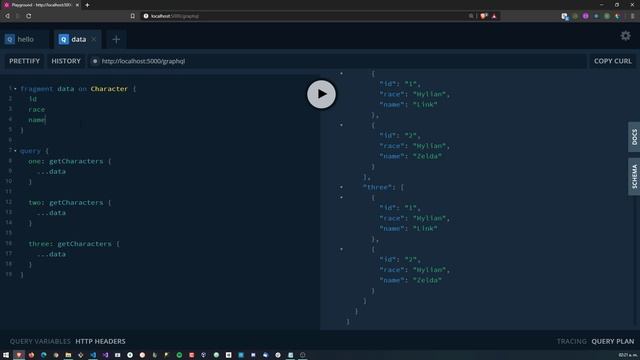640x360 pixels.
Task: Close the Playground browser tab
Action: [77, 5]
